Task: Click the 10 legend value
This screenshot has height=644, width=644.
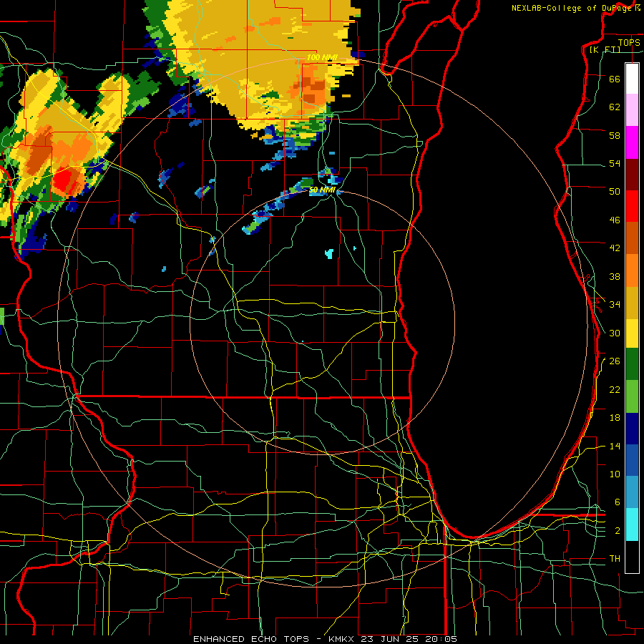Action: (x=615, y=474)
